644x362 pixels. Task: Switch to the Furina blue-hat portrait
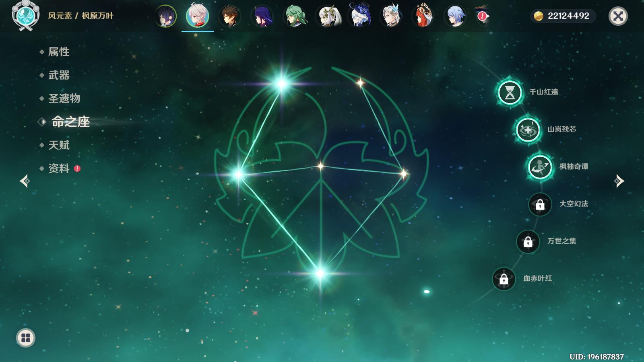pos(359,15)
